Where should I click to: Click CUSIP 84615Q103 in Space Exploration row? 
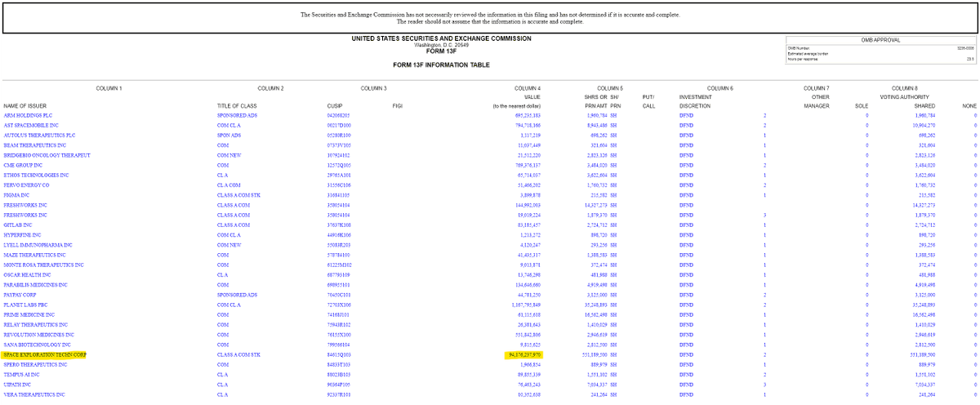pyautogui.click(x=338, y=355)
